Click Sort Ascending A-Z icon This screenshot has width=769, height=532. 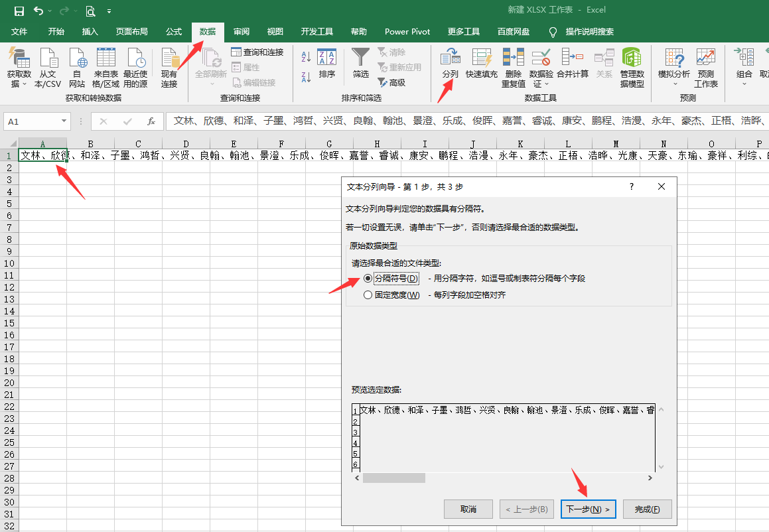pos(306,56)
